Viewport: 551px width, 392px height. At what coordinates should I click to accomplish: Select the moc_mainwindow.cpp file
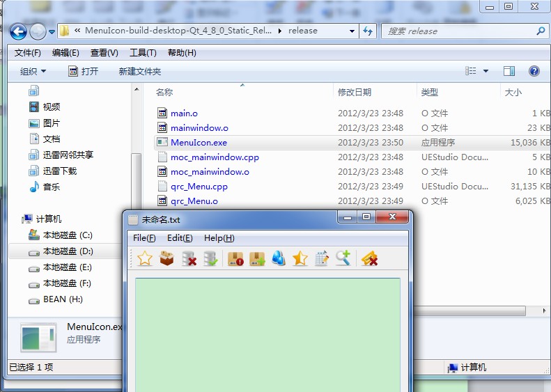pyautogui.click(x=215, y=157)
